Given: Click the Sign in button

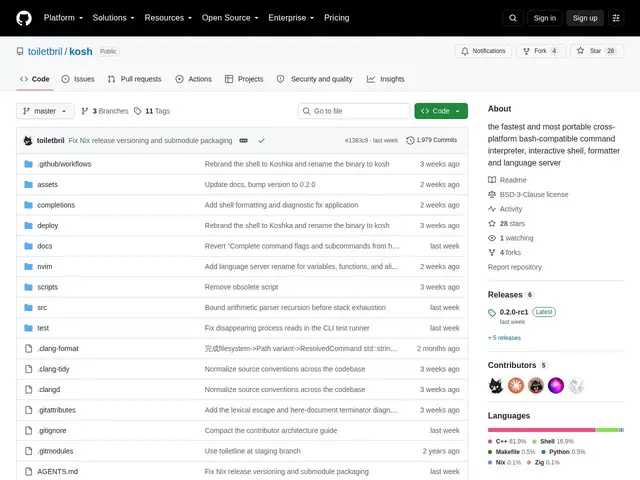Looking at the screenshot, I should (x=544, y=18).
